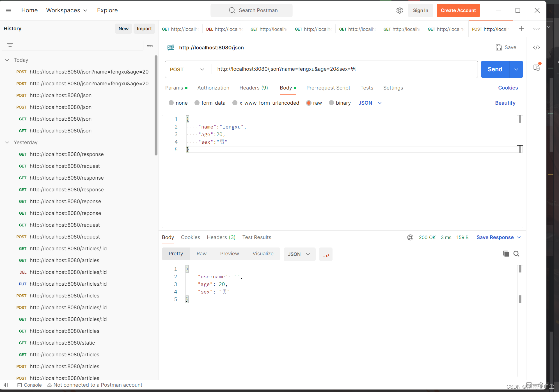The width and height of the screenshot is (559, 392).
Task: Click the search magnifier in Search Postman
Action: 232,10
